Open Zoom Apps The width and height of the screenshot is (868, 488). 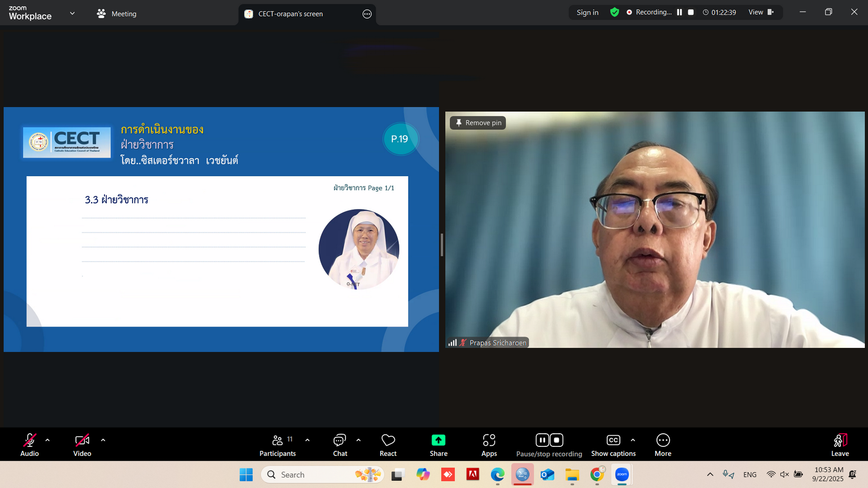(489, 445)
